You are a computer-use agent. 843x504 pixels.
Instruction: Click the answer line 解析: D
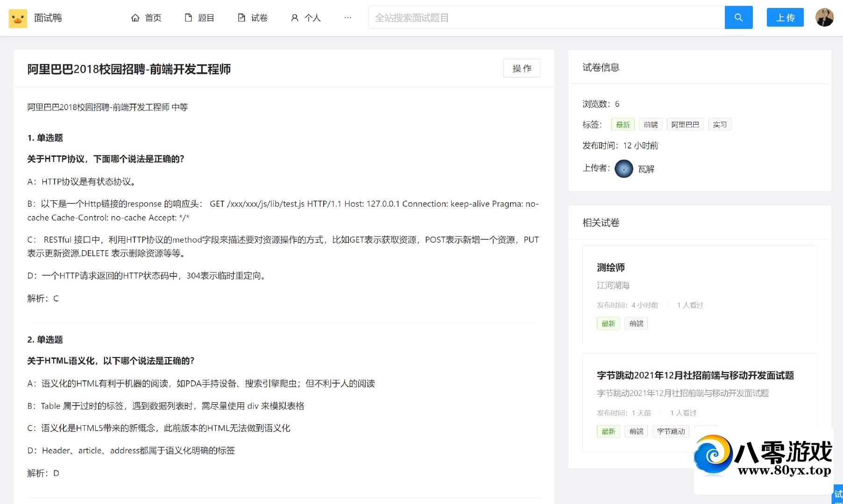click(43, 473)
